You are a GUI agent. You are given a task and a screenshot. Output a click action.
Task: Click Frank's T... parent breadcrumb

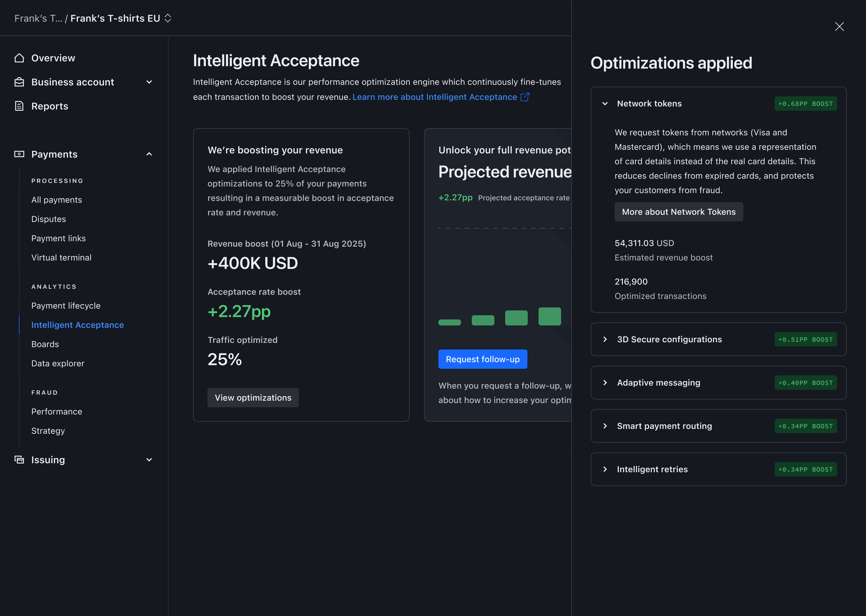[38, 18]
